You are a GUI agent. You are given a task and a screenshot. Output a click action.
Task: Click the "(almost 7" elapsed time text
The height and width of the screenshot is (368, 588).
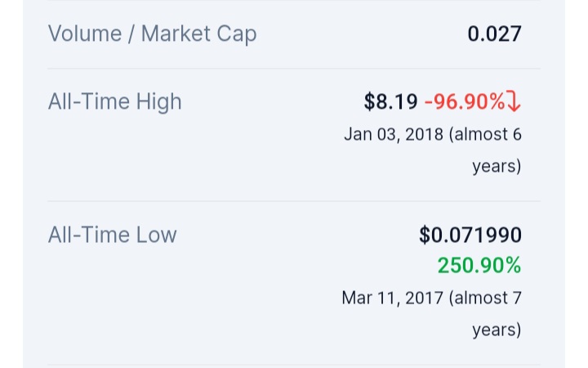(x=485, y=298)
